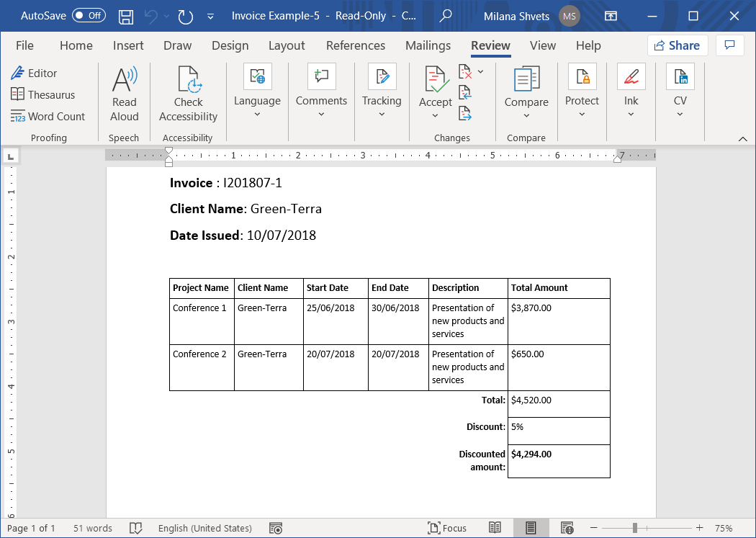This screenshot has height=538, width=756.
Task: Click the Reject change icon
Action: pyautogui.click(x=465, y=71)
